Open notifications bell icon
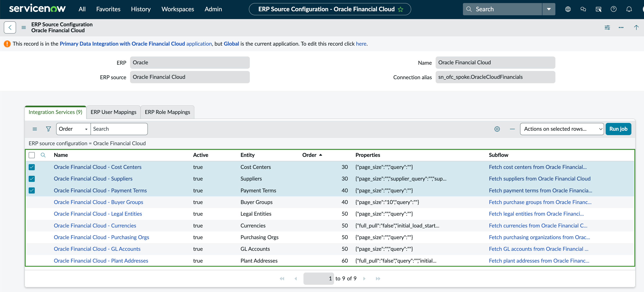The width and height of the screenshot is (644, 292). (x=629, y=9)
